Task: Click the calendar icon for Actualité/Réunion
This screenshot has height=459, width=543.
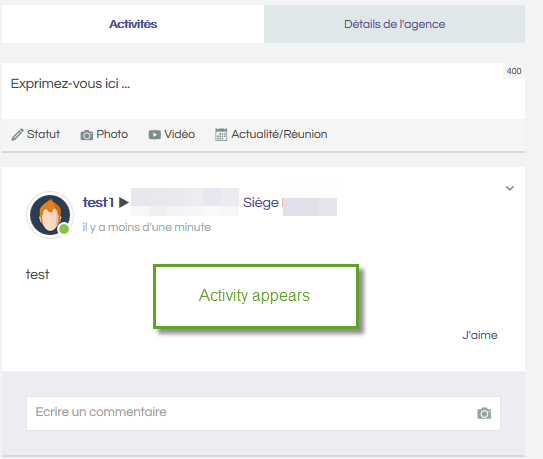Action: pyautogui.click(x=221, y=134)
